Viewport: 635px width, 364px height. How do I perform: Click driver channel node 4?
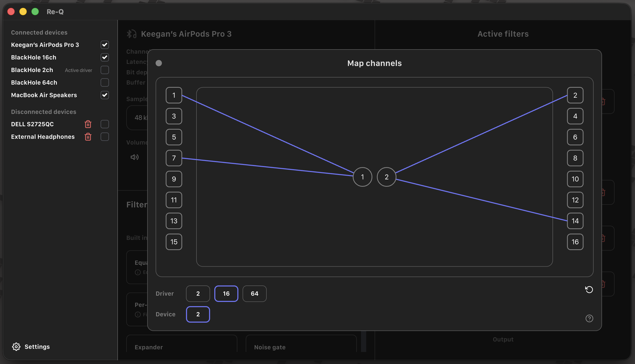click(575, 116)
